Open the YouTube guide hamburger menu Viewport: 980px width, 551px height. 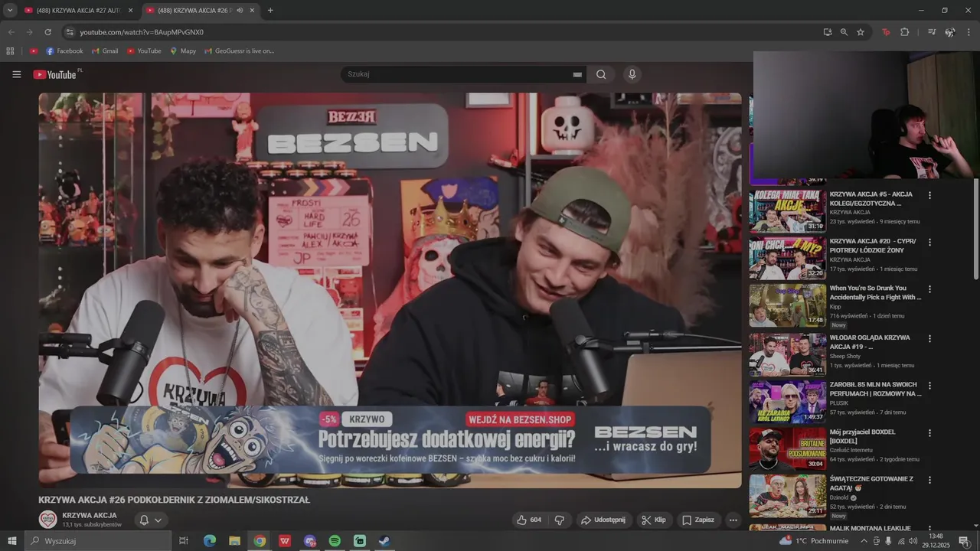click(16, 74)
